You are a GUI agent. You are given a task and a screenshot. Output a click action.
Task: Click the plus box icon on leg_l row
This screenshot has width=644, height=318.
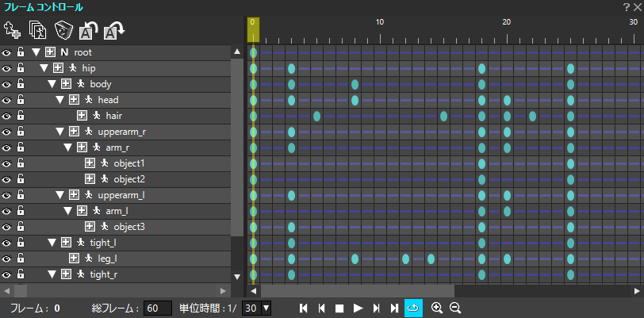74,259
